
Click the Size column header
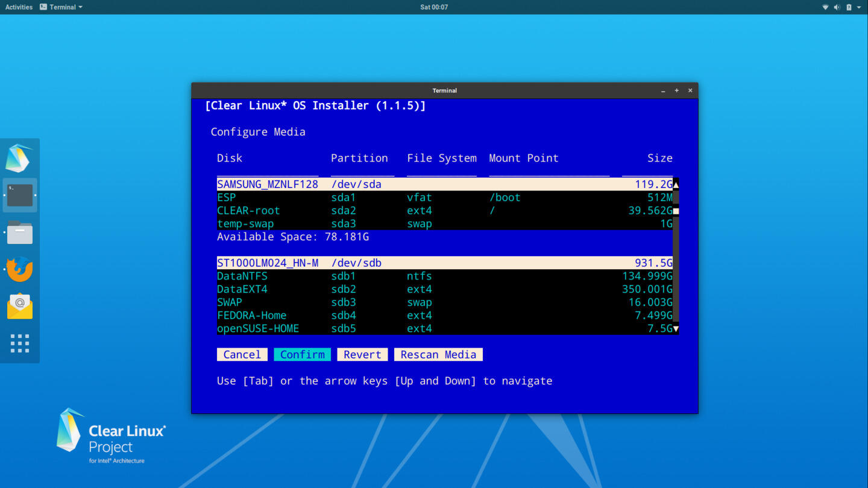pos(660,158)
